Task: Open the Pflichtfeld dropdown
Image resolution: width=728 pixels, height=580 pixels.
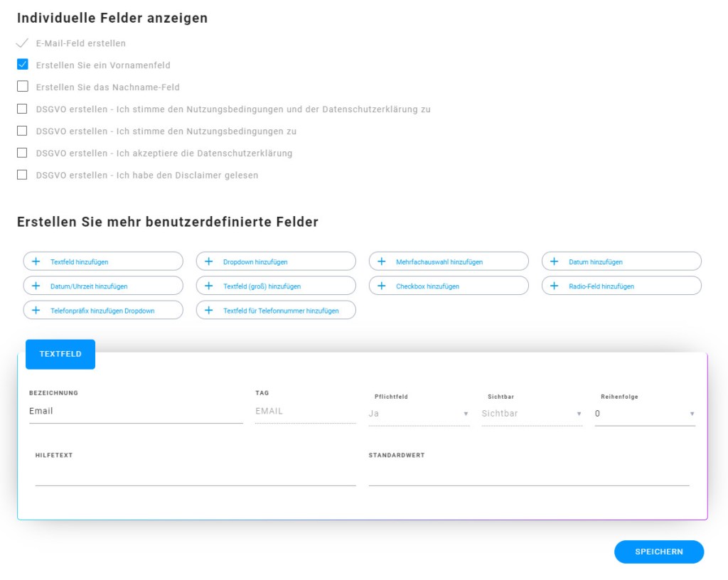Action: (419, 414)
